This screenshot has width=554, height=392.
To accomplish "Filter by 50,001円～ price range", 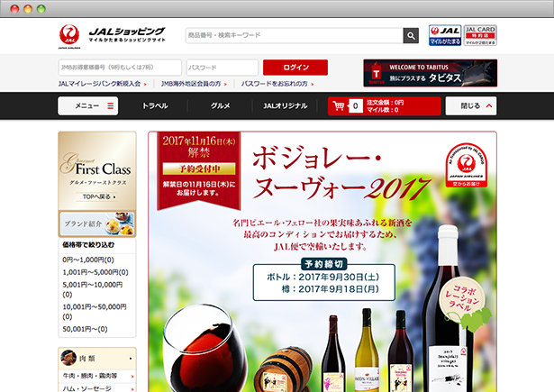I will 86,329.
